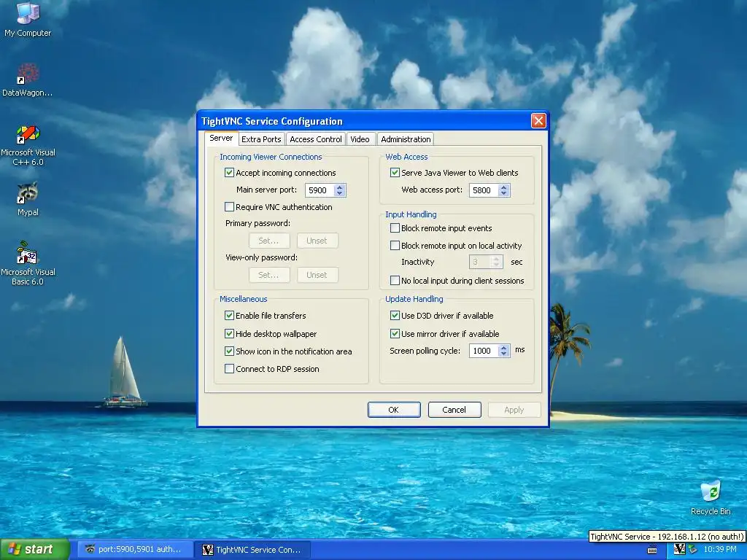Click the web access port field
The width and height of the screenshot is (747, 560).
click(x=484, y=190)
